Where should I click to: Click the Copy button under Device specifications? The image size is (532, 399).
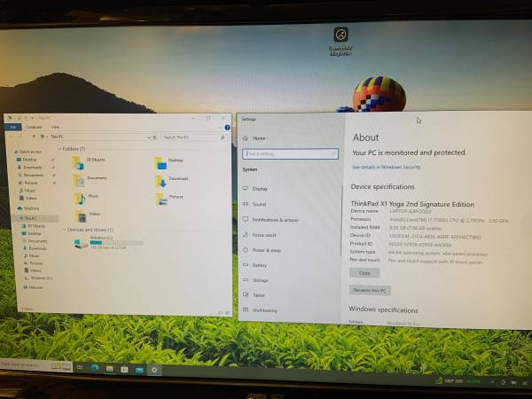tap(364, 273)
